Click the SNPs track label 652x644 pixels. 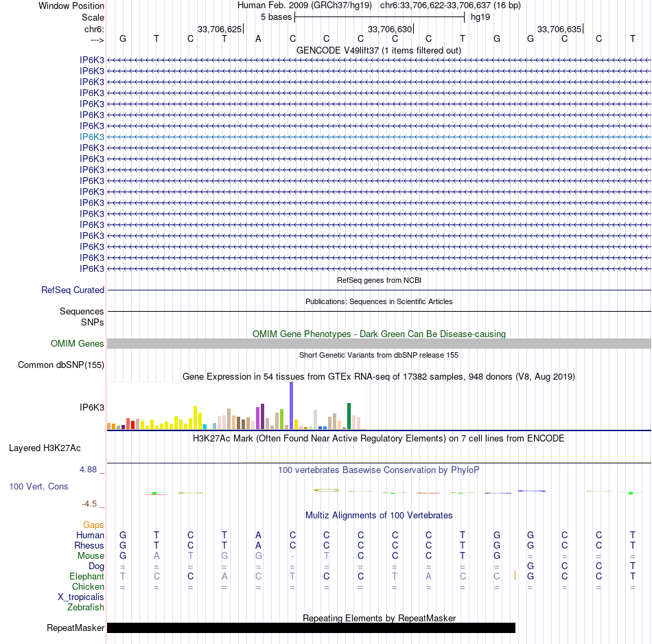coord(93,323)
